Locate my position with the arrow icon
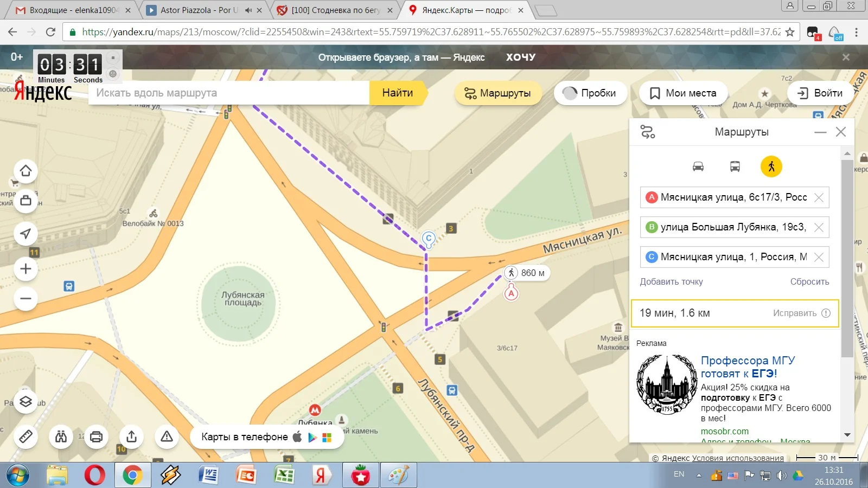Screen dimensions: 868x488 tap(25, 234)
